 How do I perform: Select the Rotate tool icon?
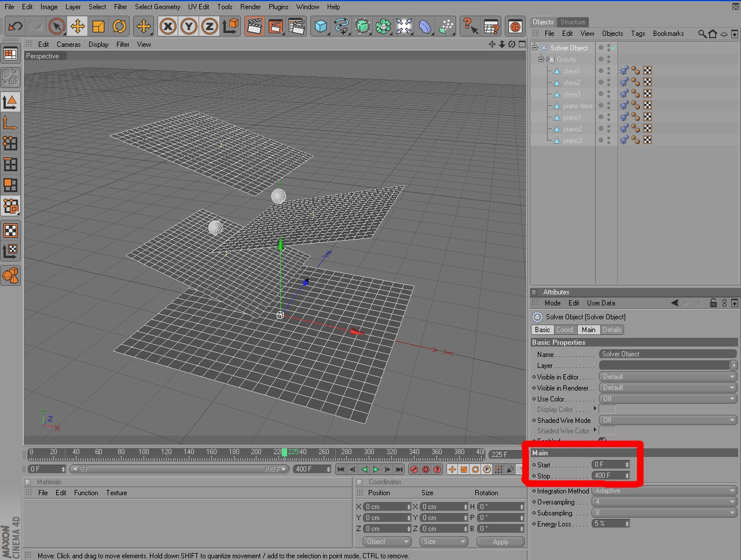[119, 26]
